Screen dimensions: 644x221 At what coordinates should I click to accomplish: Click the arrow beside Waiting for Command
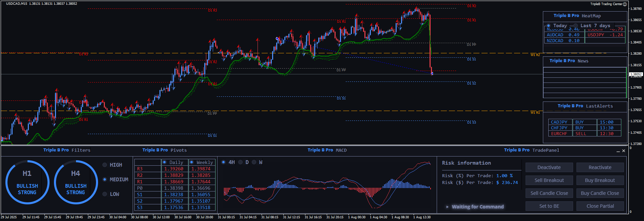point(448,207)
